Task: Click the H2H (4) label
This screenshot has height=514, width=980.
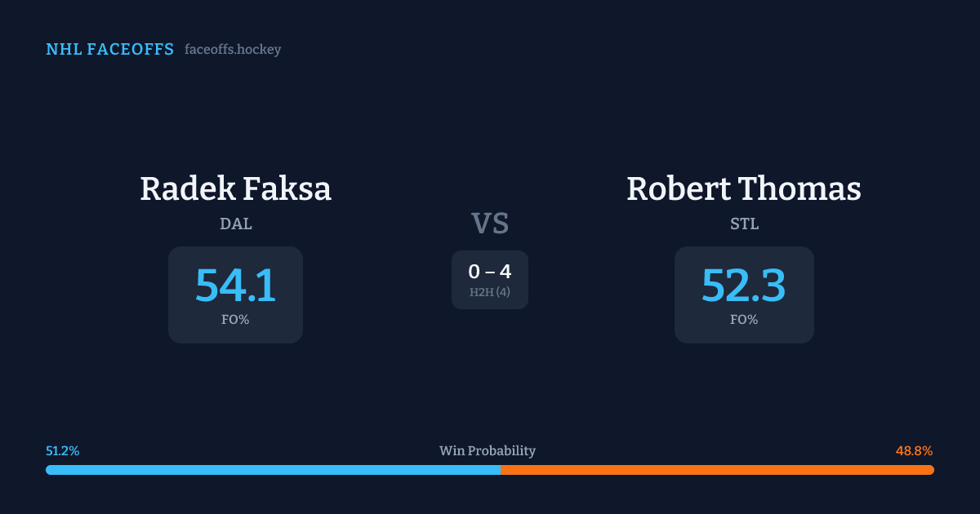Action: click(490, 292)
